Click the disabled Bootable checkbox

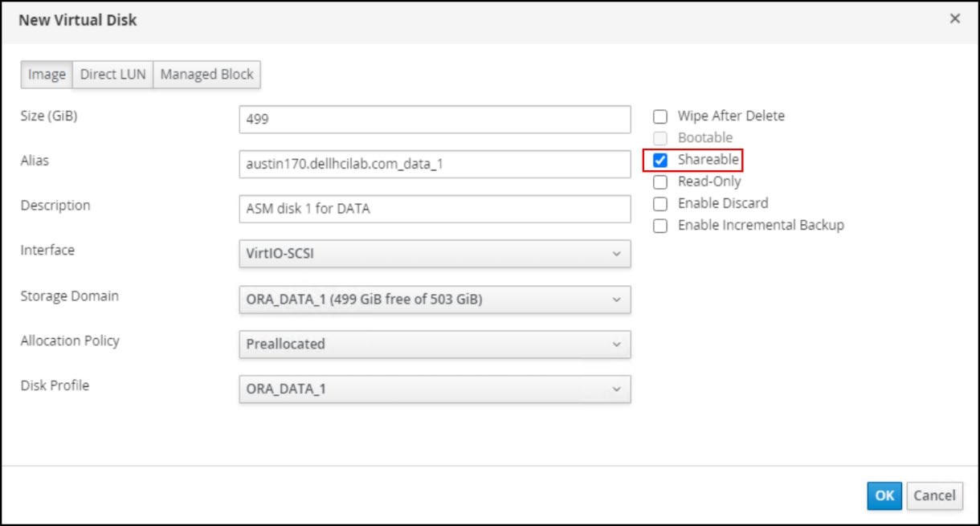click(660, 137)
